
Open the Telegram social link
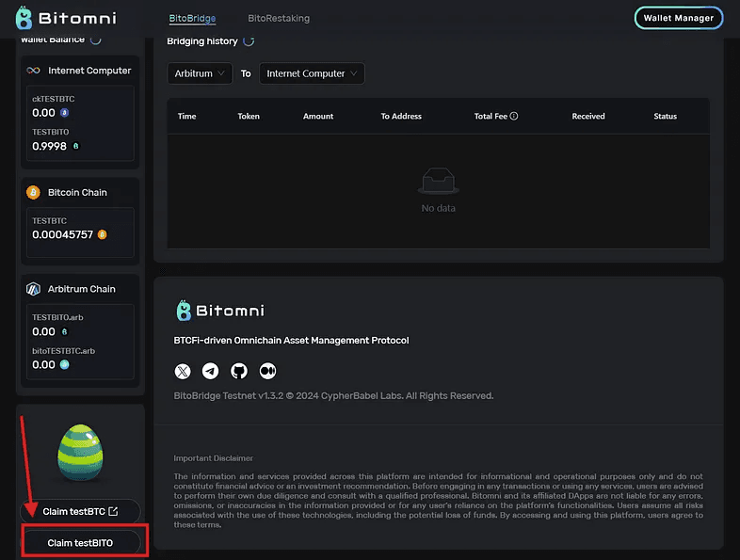click(211, 371)
